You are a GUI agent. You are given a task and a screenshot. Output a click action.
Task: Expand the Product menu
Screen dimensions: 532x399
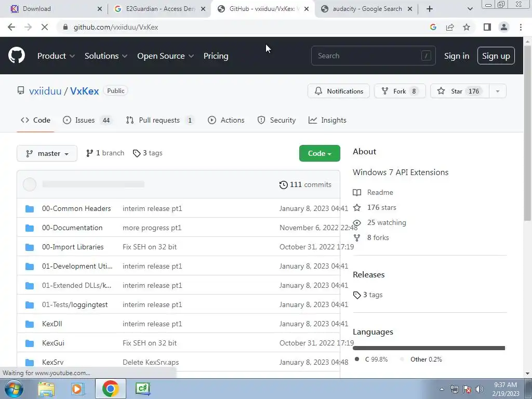[x=56, y=56]
